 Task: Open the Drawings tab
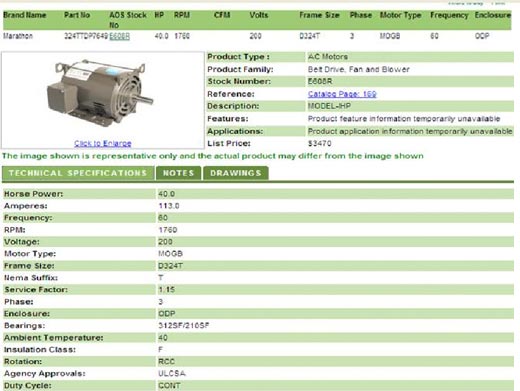pos(236,173)
